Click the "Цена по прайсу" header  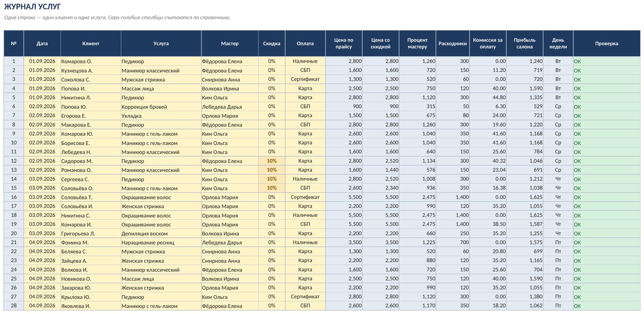point(343,43)
